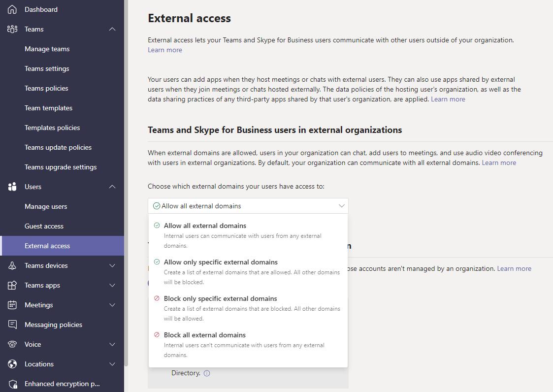Expand the Locations chevron
This screenshot has width=553, height=392.
point(112,364)
